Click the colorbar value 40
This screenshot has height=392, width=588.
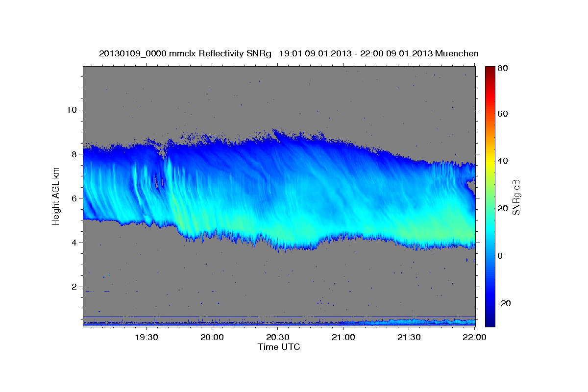point(503,161)
